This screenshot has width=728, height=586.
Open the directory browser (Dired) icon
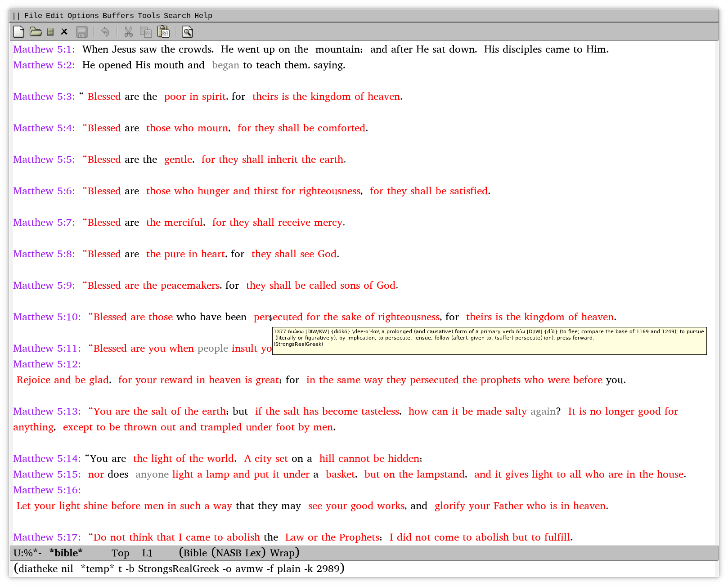[x=50, y=32]
